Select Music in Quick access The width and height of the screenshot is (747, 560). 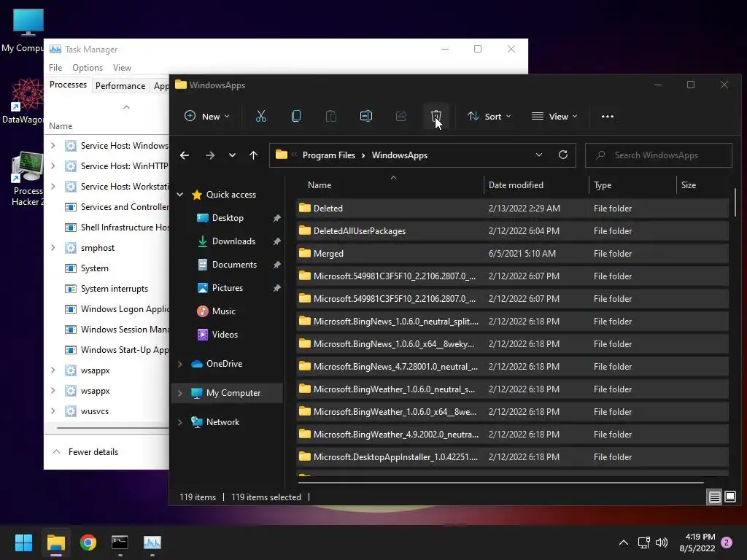click(223, 311)
